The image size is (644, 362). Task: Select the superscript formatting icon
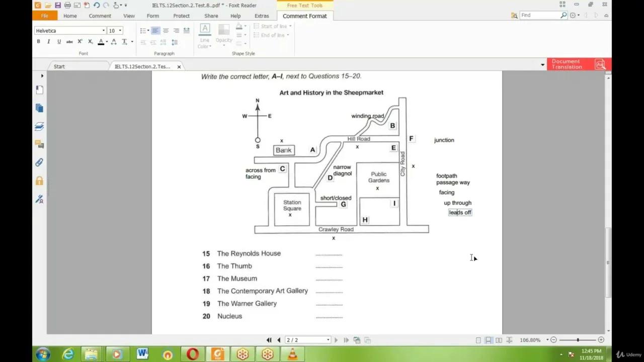(79, 41)
